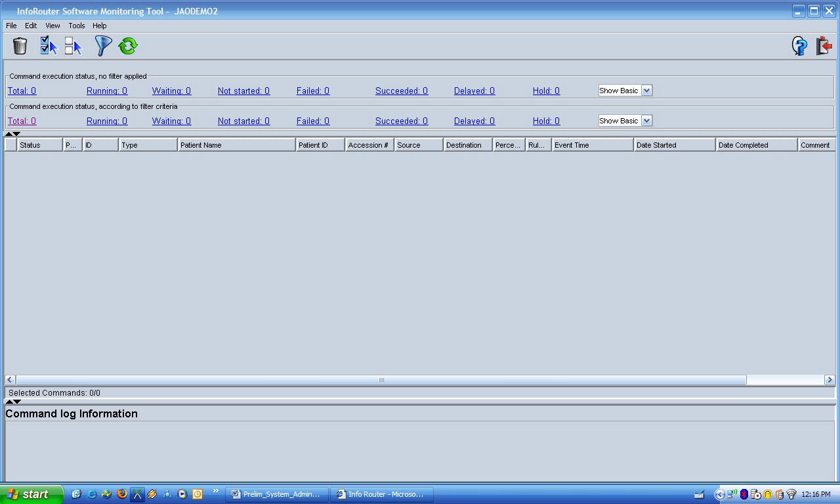Click the deselect all commands icon

pyautogui.click(x=73, y=46)
